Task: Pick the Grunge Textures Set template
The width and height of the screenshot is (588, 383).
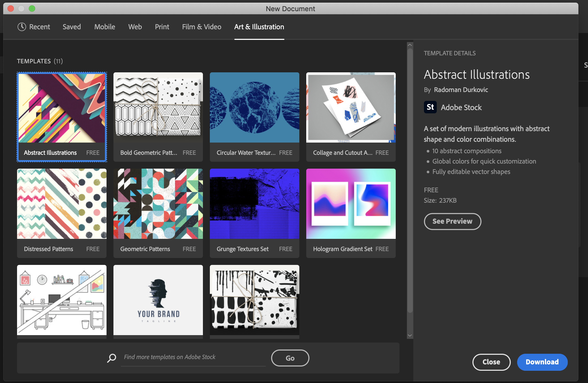Action: coord(254,204)
